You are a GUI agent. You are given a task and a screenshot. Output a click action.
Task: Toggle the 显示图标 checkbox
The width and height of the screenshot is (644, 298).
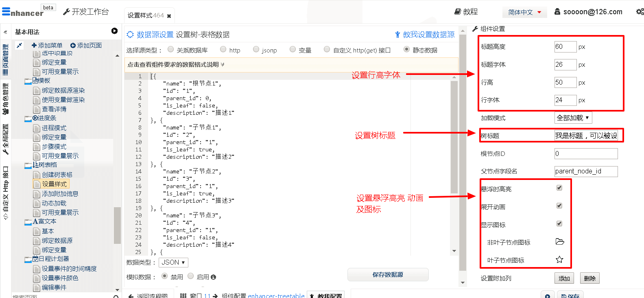(559, 223)
